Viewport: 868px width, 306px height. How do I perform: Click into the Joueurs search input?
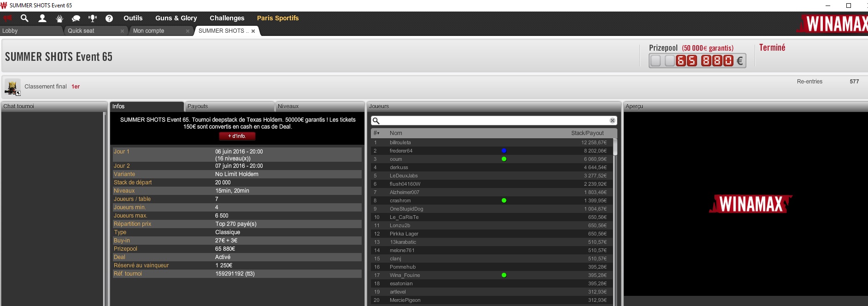[494, 121]
